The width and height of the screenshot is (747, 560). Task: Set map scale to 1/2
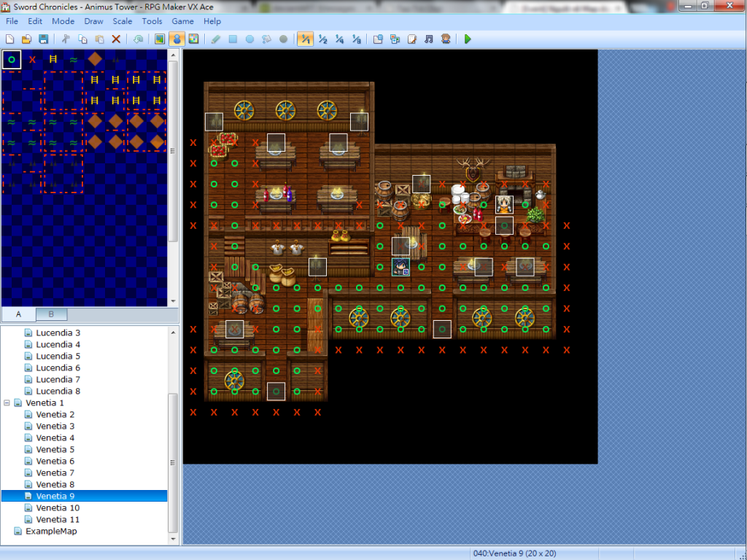pyautogui.click(x=322, y=39)
